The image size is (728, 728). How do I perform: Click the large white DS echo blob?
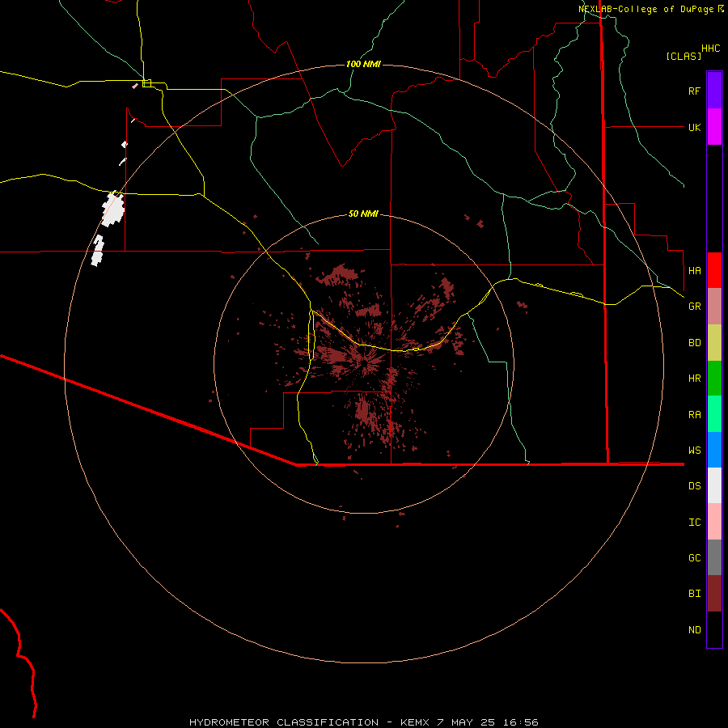point(112,210)
